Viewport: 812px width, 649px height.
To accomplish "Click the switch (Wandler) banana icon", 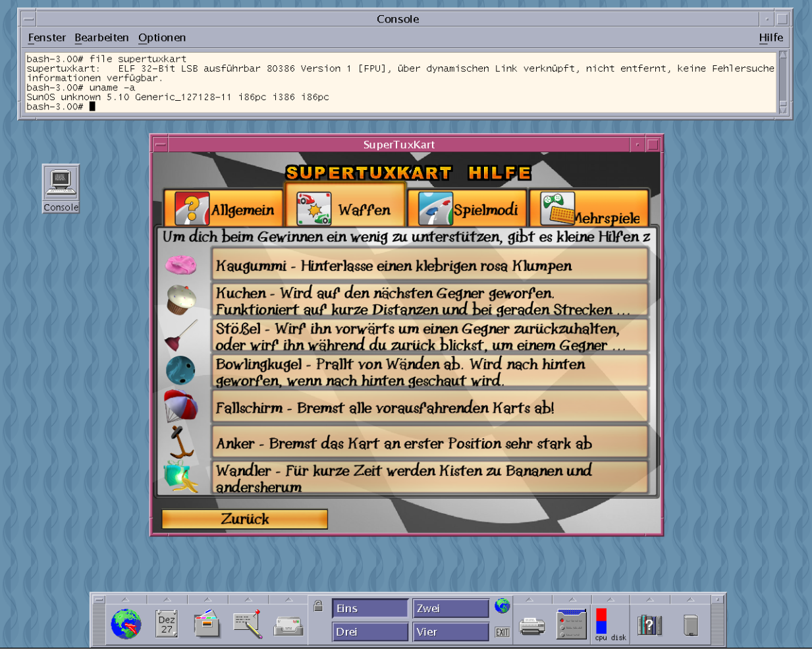I will click(x=180, y=477).
